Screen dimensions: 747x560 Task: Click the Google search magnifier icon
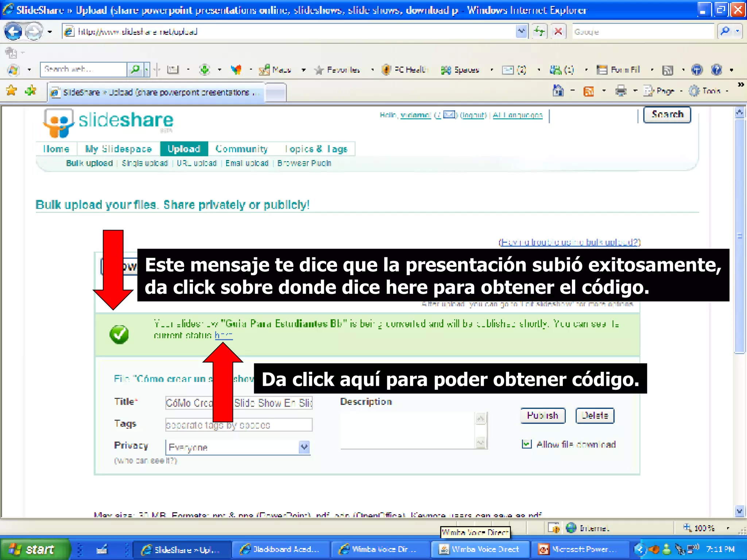[725, 31]
